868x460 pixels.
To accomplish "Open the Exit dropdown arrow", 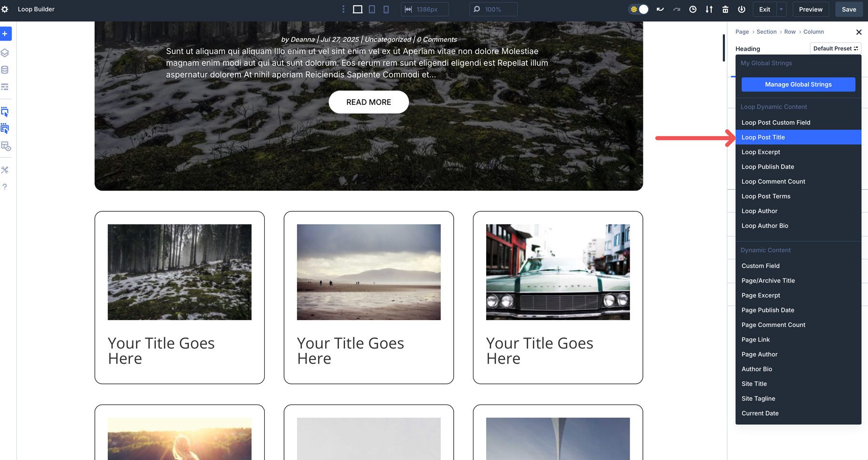I will (x=781, y=9).
